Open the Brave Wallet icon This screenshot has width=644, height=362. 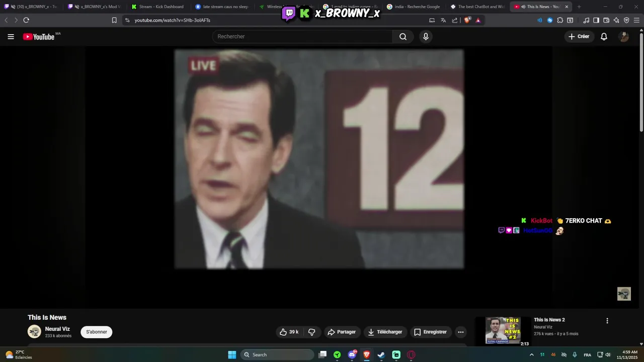pyautogui.click(x=606, y=20)
